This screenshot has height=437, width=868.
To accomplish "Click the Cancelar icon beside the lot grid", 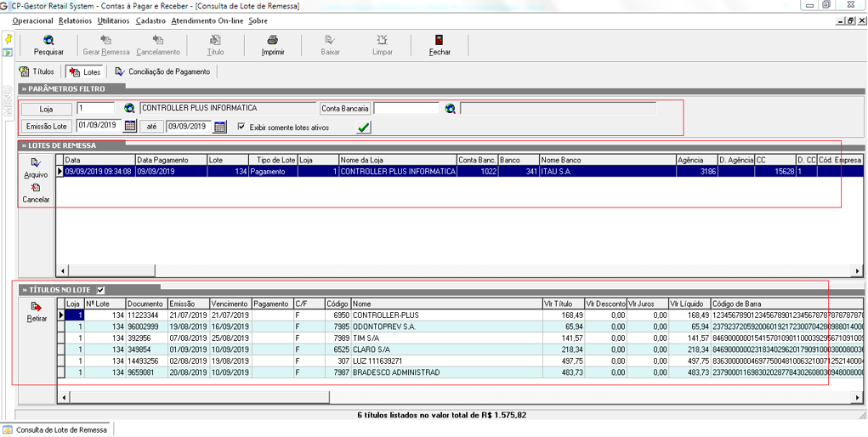I will pos(36,189).
